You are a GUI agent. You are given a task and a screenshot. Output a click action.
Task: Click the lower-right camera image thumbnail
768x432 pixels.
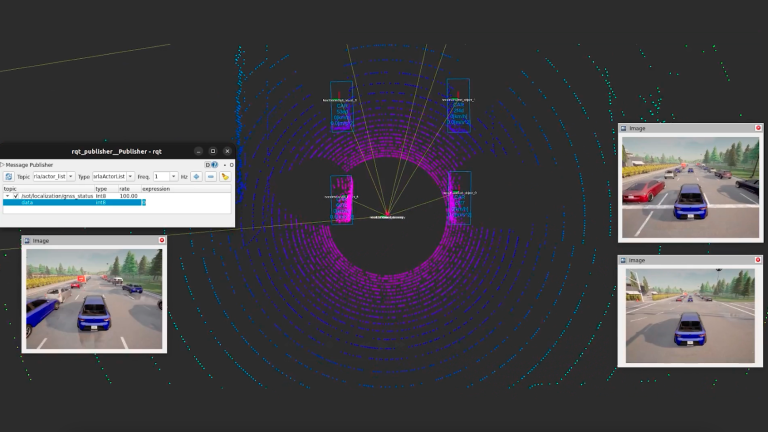pyautogui.click(x=690, y=316)
